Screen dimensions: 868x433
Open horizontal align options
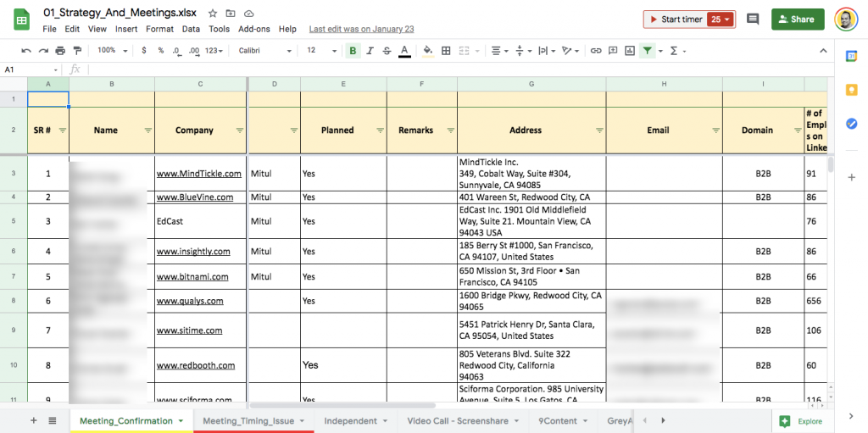[499, 50]
